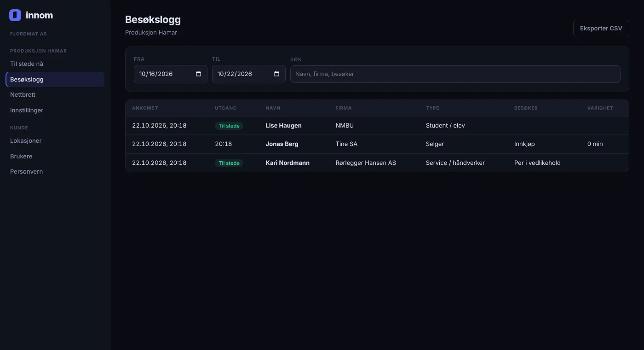Click Student / elev type cell

[x=445, y=126]
